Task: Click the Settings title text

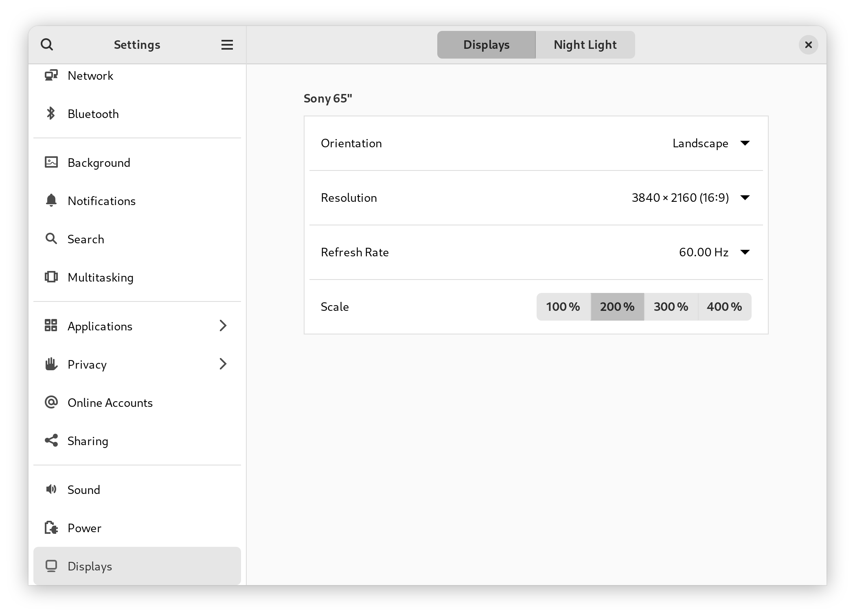Action: (137, 45)
